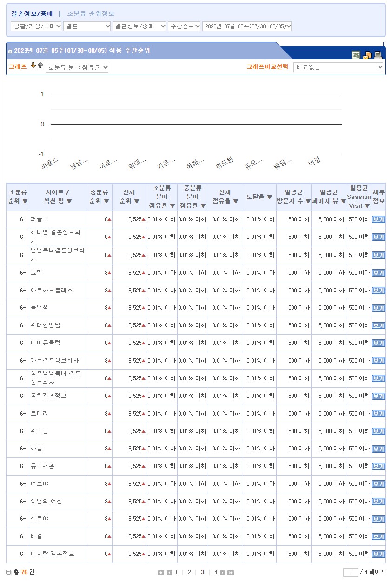Click 보기 button for 퍼플스 row
Viewport: 392px width, 588px height.
379,219
